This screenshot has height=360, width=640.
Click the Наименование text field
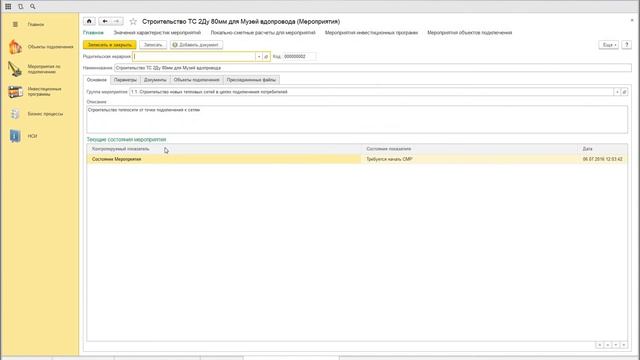click(x=373, y=68)
